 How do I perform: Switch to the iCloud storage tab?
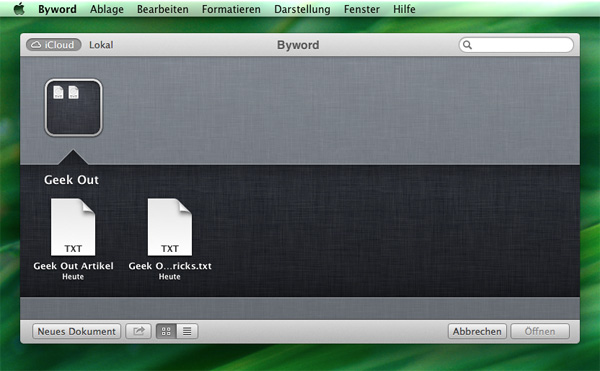click(54, 45)
